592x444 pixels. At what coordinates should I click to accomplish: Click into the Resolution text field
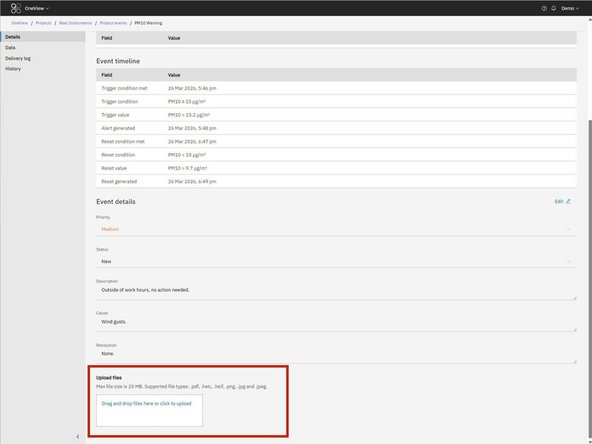point(336,356)
